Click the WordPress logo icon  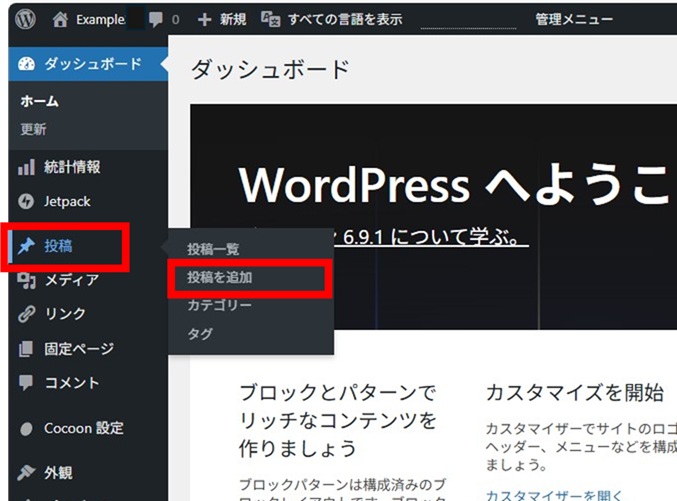pos(25,18)
